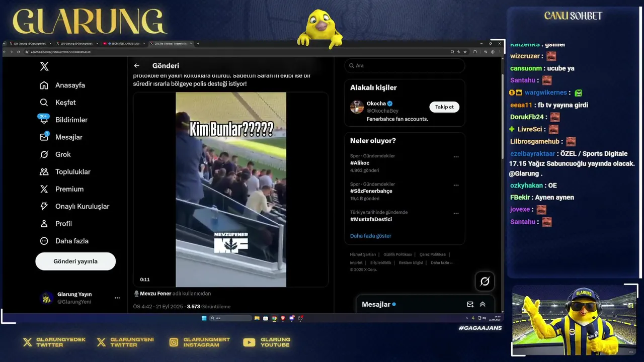Click the Topluluklar people icon

44,172
